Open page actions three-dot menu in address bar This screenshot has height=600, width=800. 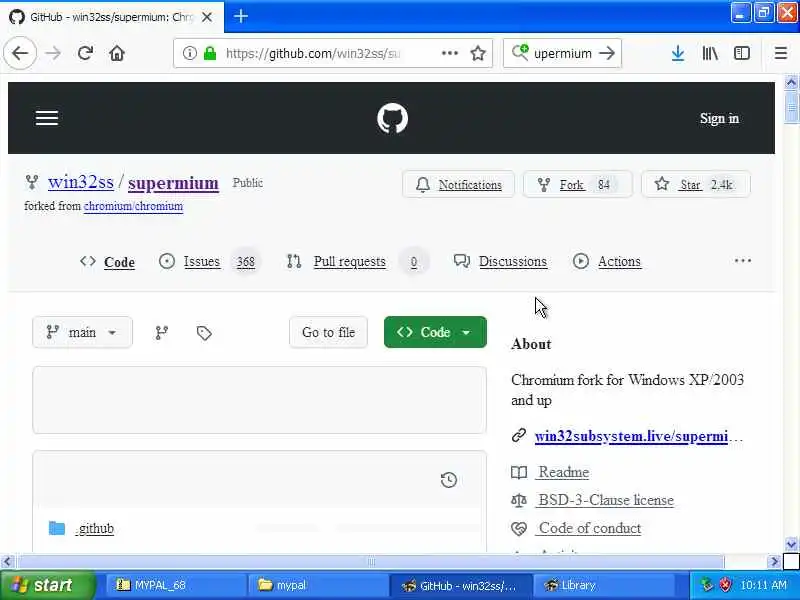click(449, 53)
